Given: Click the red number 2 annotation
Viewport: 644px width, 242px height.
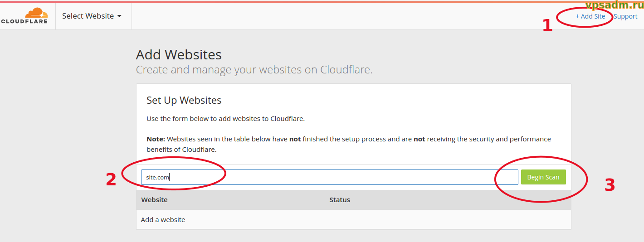Looking at the screenshot, I should click(x=111, y=179).
